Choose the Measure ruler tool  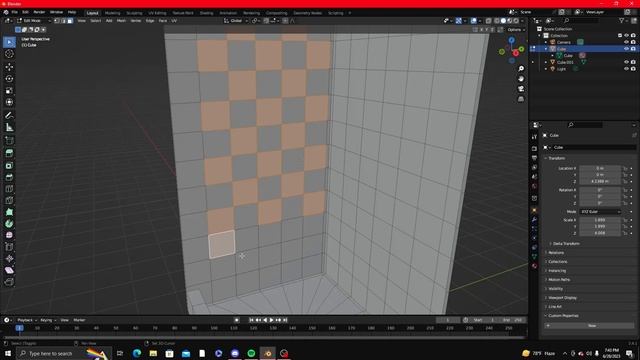tap(9, 127)
